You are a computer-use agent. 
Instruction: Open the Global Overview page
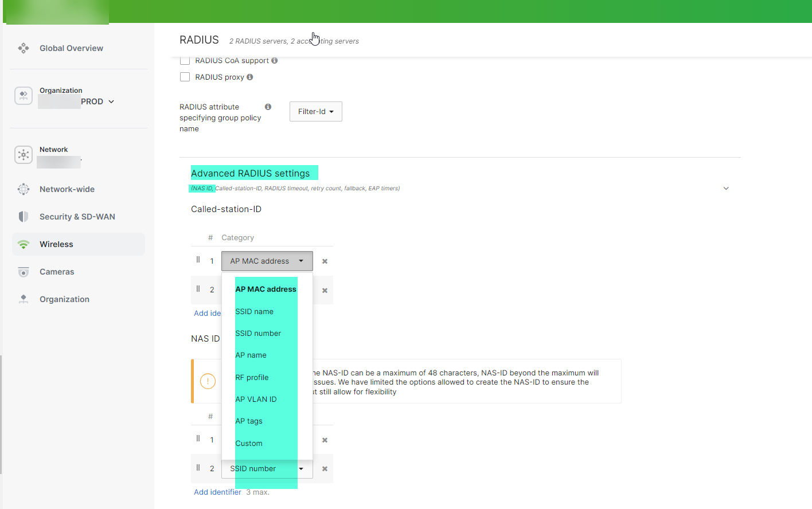pyautogui.click(x=71, y=48)
